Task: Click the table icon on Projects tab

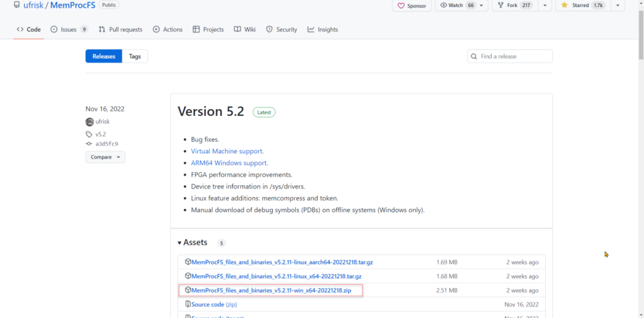Action: coord(196,30)
